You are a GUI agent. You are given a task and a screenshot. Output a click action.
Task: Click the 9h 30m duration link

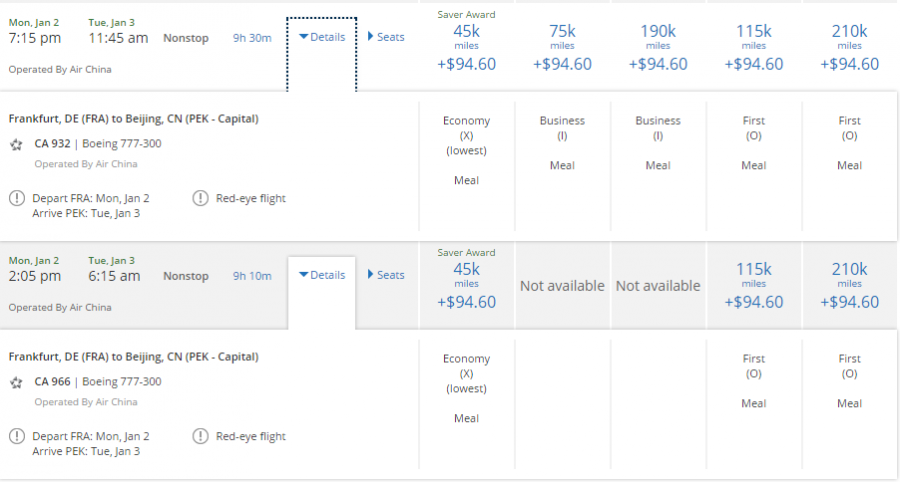[252, 38]
